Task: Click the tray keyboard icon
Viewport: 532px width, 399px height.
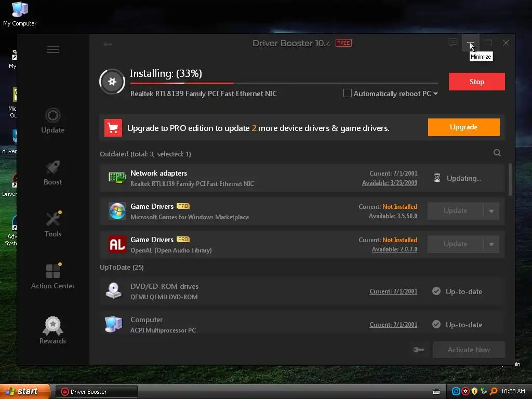Action: 436,392
